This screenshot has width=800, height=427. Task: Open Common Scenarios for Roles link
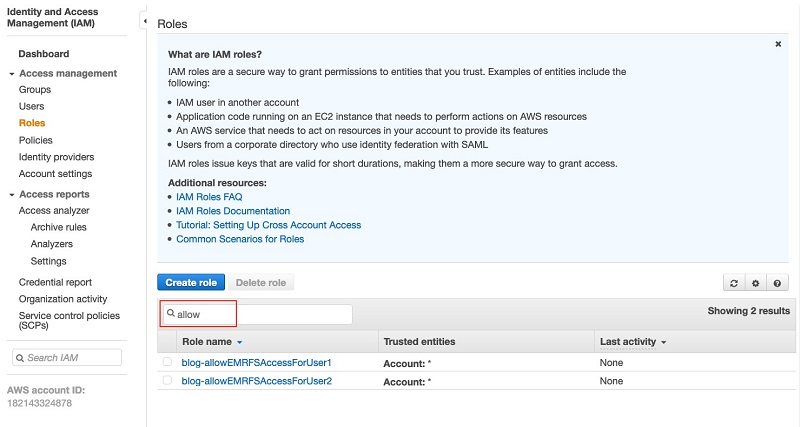(x=240, y=239)
